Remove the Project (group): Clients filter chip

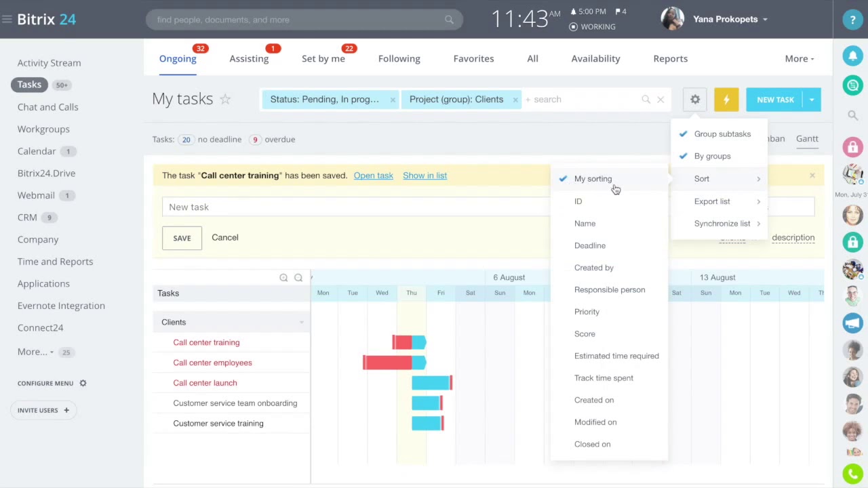(x=515, y=100)
